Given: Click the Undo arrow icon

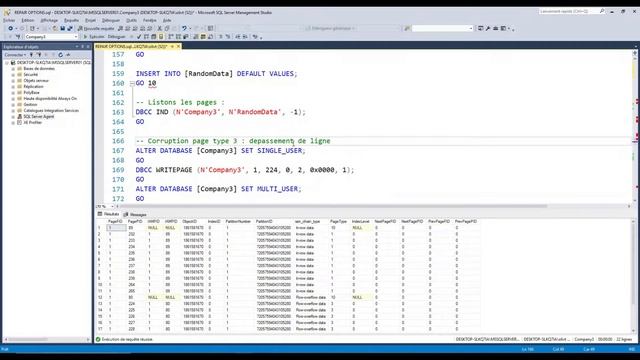Looking at the screenshot, I should [184, 29].
